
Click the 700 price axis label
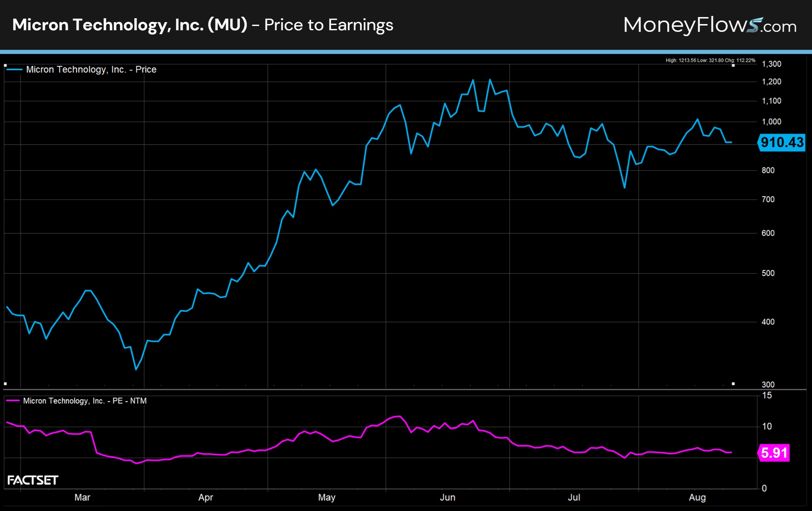tap(768, 199)
